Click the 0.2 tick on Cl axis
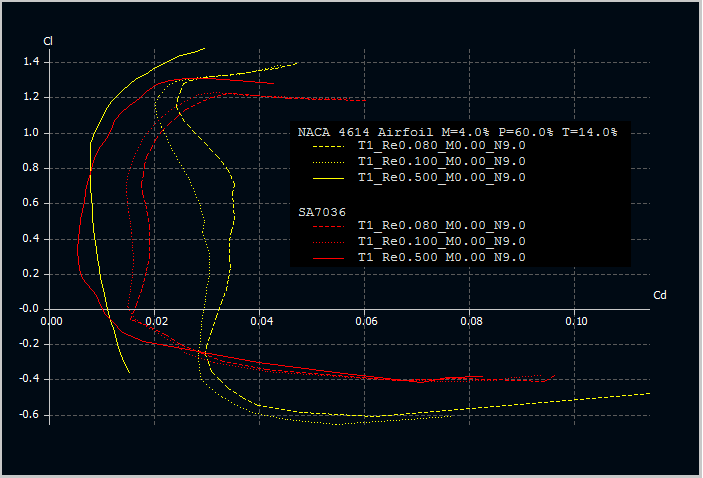Image resolution: width=703 pixels, height=478 pixels. pos(31,274)
